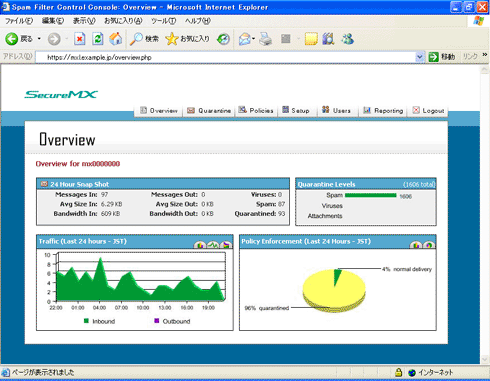Click the Policy Enforcement pie chart
The height and width of the screenshot is (381, 490).
(x=334, y=290)
